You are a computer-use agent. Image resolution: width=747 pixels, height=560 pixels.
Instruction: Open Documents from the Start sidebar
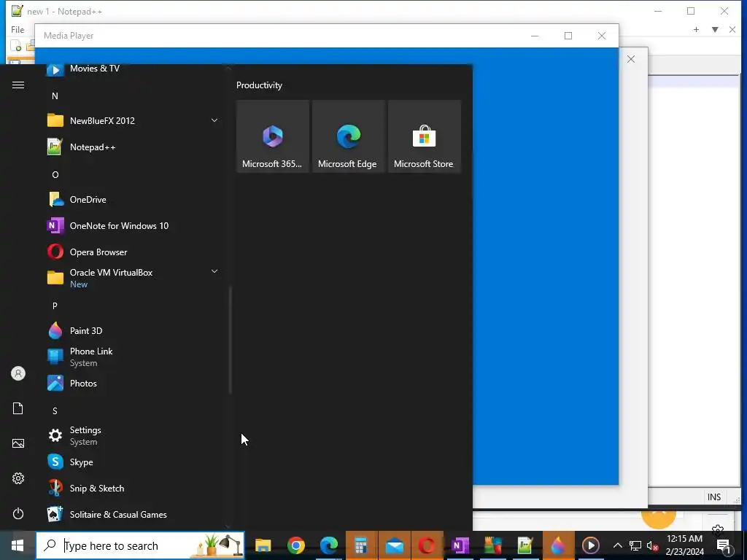click(x=18, y=408)
